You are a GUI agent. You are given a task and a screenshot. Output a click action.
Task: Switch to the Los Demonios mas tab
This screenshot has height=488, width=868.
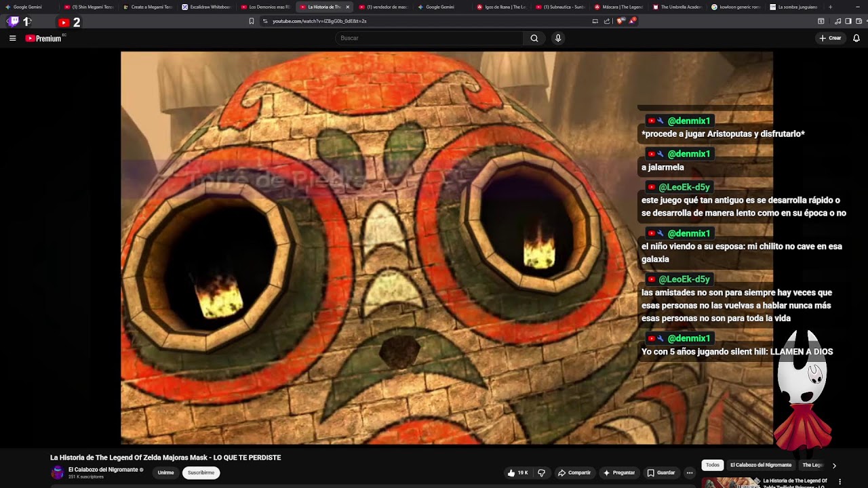[x=266, y=7]
